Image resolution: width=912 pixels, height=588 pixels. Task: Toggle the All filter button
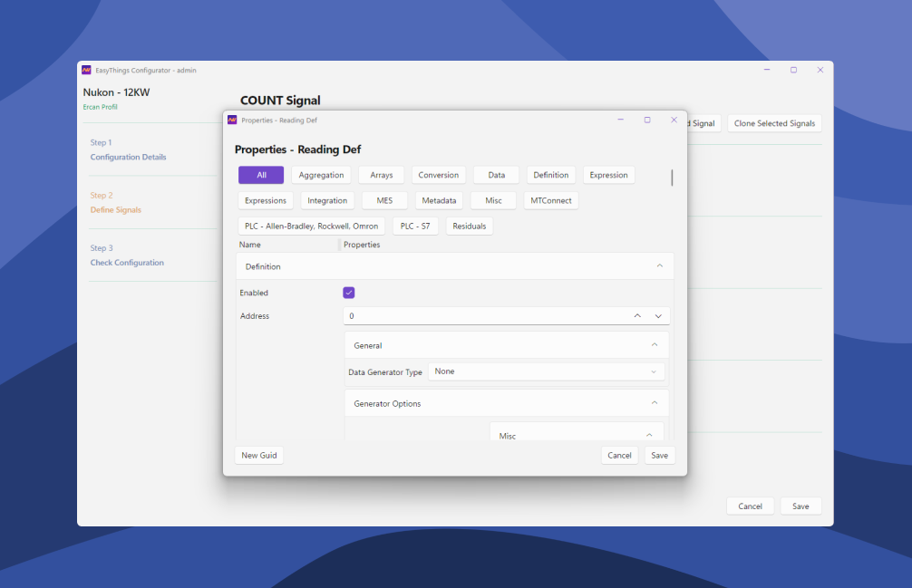click(x=261, y=175)
